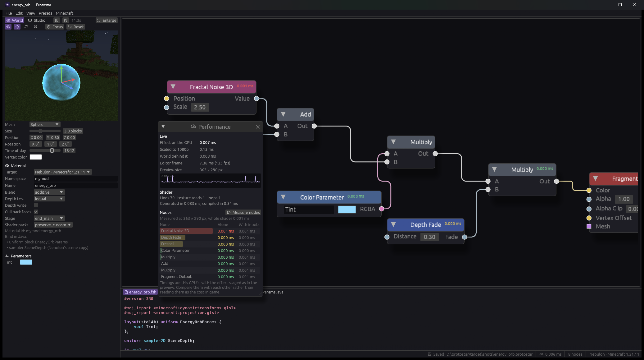The width and height of the screenshot is (644, 360).
Task: Enlarge the preview viewport
Action: pos(107,20)
